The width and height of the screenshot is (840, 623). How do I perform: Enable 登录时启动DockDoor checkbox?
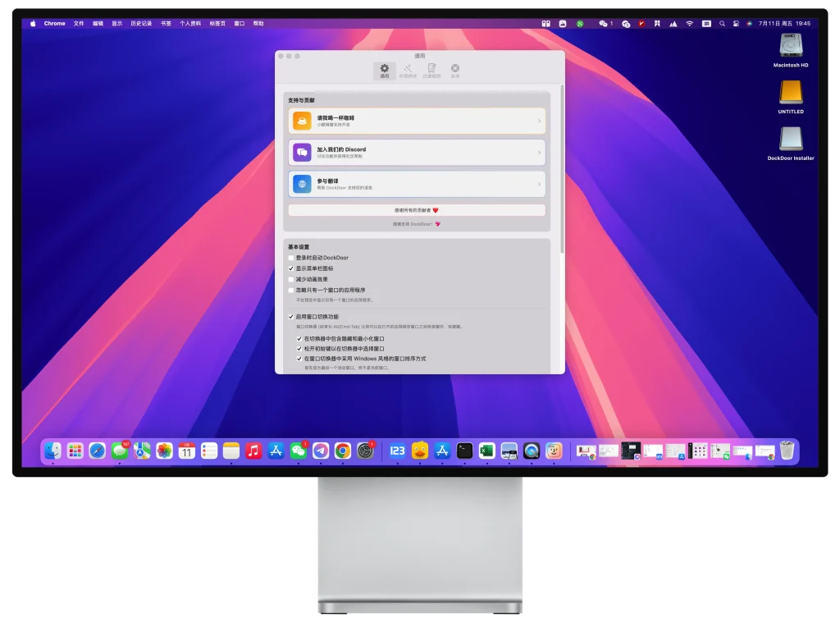tap(290, 258)
